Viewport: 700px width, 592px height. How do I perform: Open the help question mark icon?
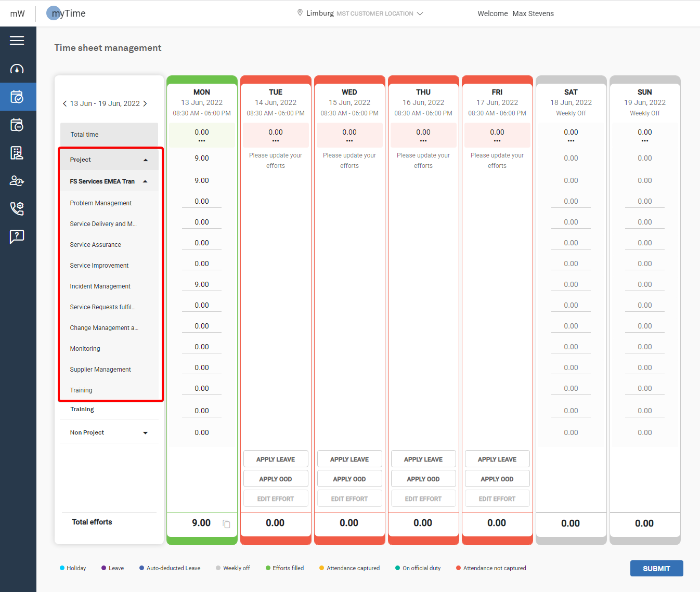(x=17, y=236)
